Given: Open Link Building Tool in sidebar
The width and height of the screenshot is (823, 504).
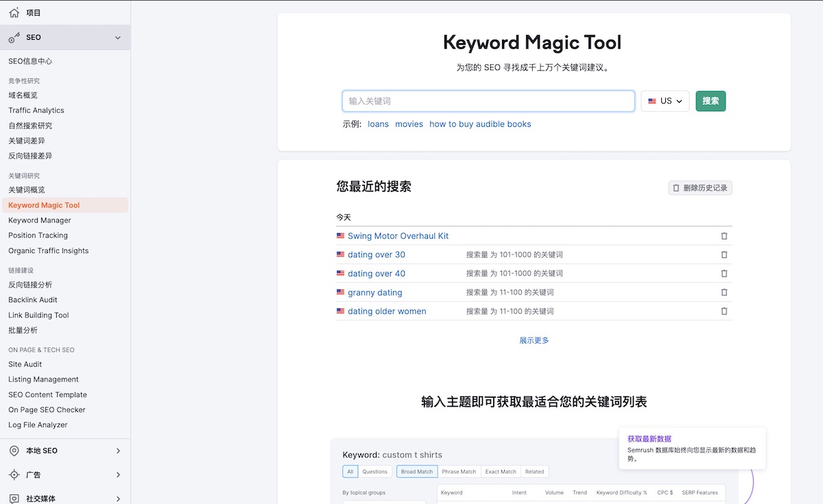Looking at the screenshot, I should (38, 315).
